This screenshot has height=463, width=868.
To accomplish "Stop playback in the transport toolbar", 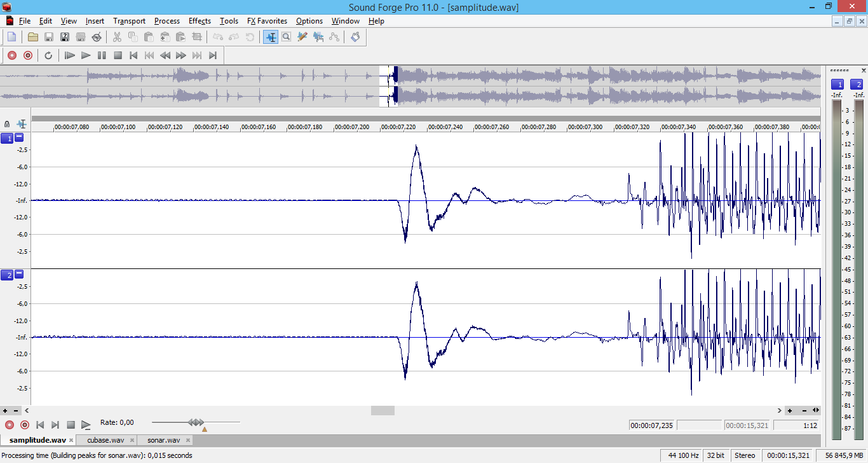I will click(118, 55).
